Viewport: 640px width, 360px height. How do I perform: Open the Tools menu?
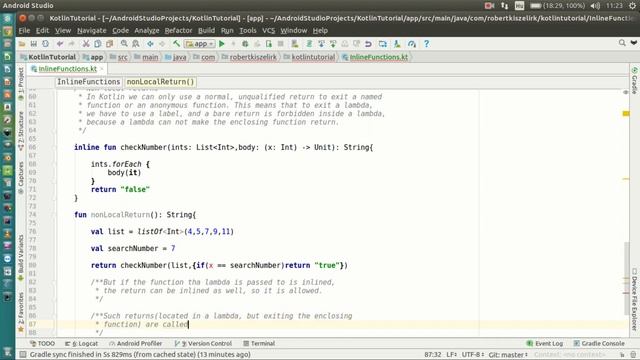pos(247,31)
